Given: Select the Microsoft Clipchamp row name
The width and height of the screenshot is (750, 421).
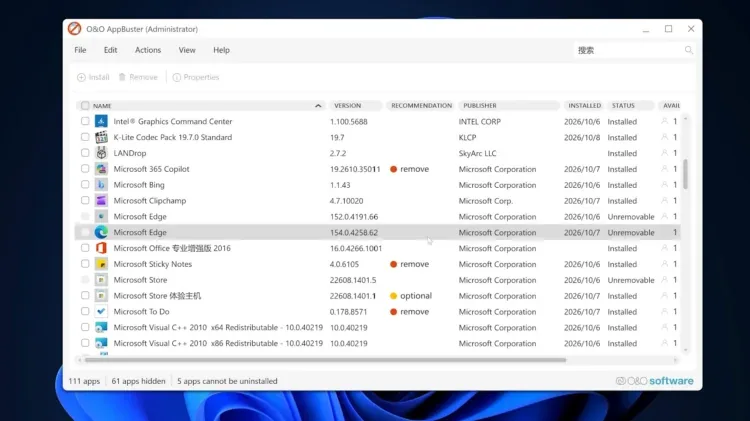Looking at the screenshot, I should click(x=150, y=200).
